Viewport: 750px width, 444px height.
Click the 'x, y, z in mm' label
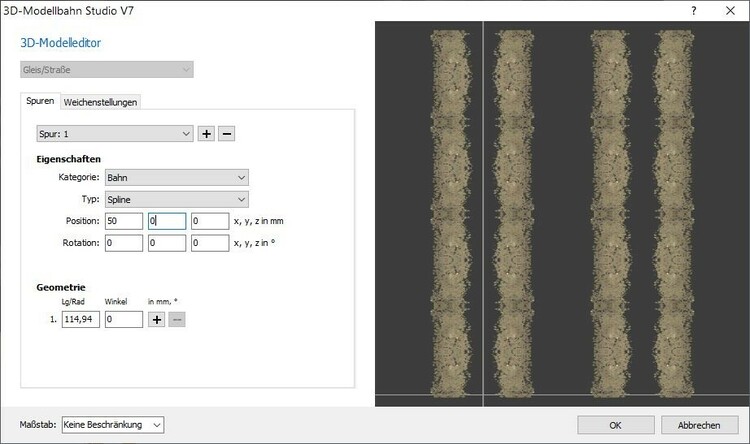pyautogui.click(x=259, y=221)
